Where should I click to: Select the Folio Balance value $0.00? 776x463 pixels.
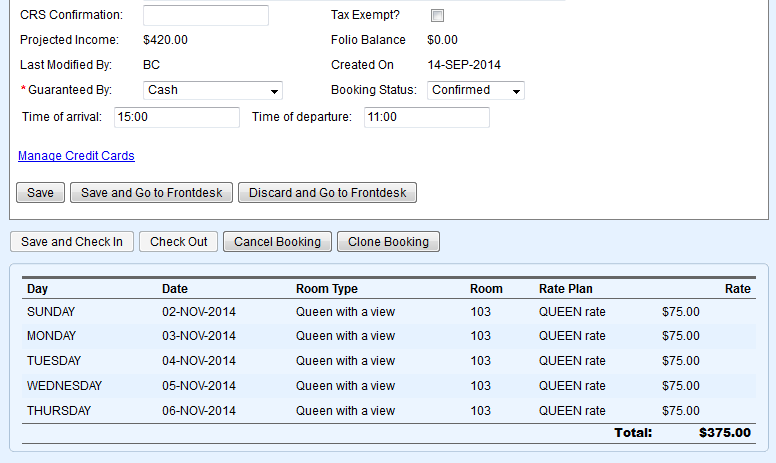pyautogui.click(x=442, y=40)
